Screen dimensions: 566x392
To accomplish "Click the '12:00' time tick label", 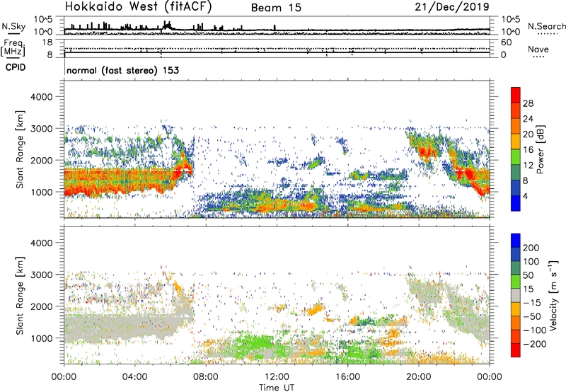I will (277, 377).
